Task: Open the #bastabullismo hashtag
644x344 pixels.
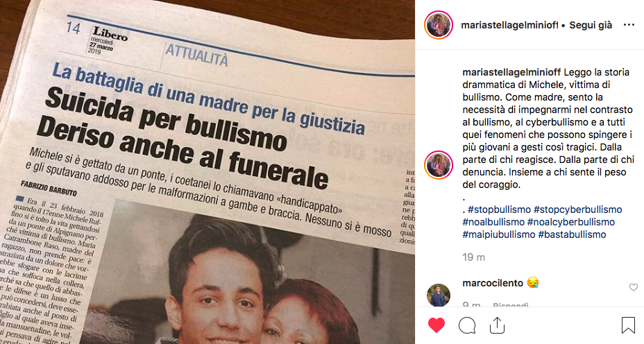Action: point(572,235)
